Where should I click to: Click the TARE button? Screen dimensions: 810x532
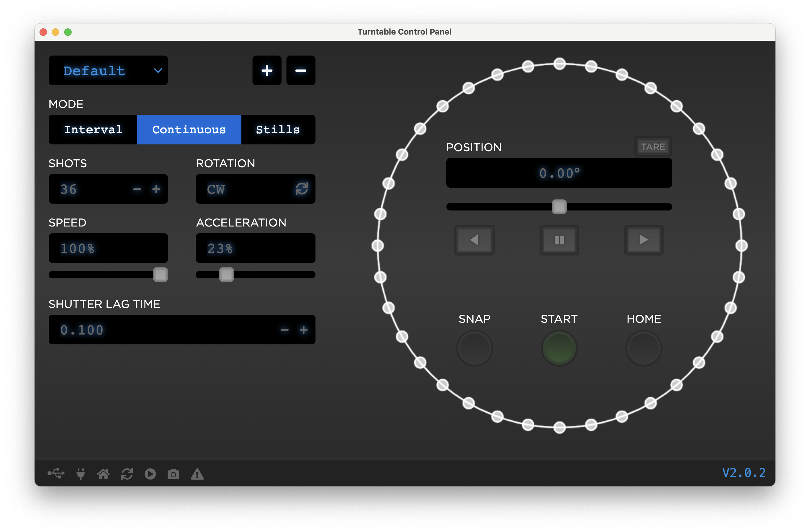pos(653,147)
